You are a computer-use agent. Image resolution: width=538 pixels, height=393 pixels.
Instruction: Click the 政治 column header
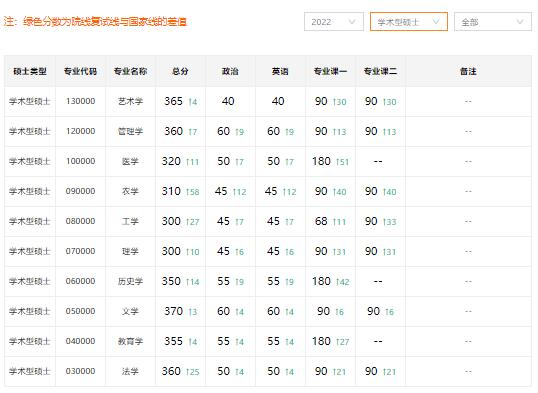230,71
